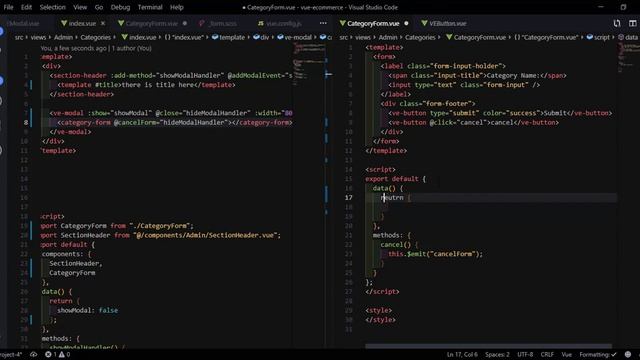This screenshot has width=640, height=360.
Task: Click the 'export default {' line in right editor
Action: pos(395,179)
